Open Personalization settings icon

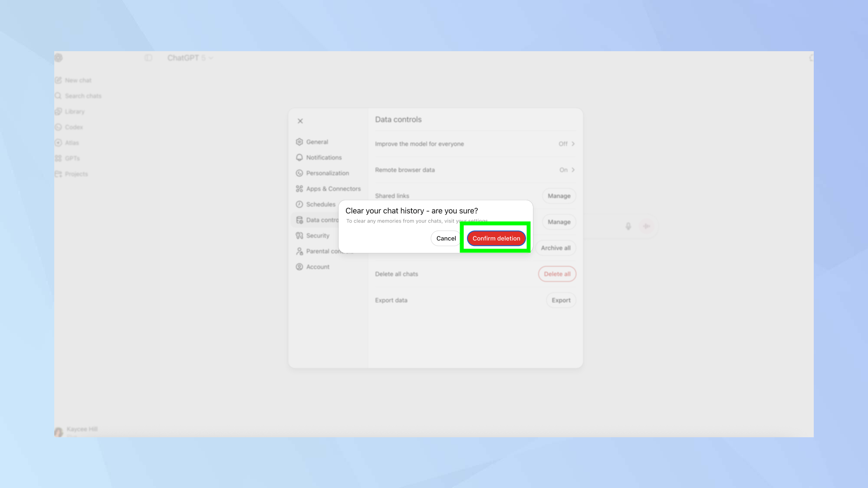click(x=299, y=173)
